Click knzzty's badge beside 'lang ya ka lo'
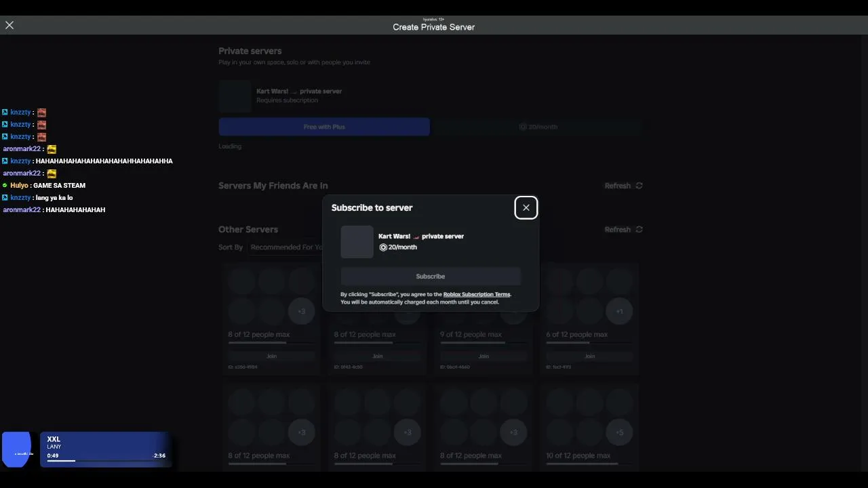The image size is (868, 488). [5, 198]
